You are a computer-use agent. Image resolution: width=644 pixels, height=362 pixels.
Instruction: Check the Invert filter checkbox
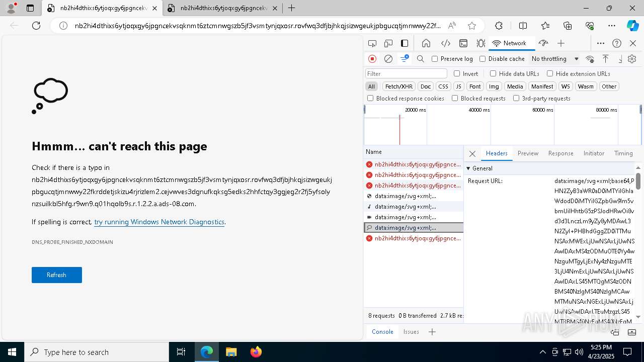click(x=457, y=73)
